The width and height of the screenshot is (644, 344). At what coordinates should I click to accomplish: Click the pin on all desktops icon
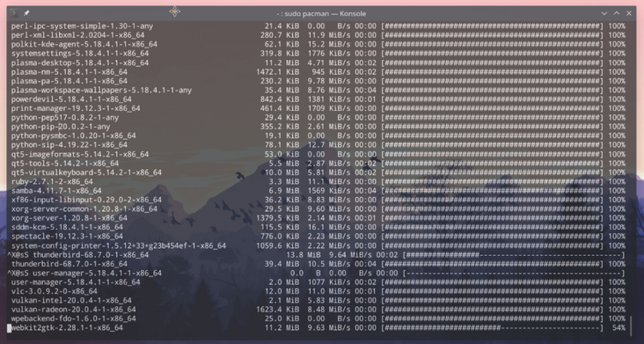26,13
